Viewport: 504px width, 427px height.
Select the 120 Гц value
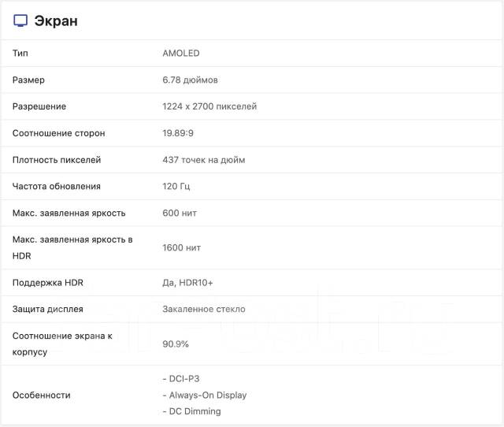[x=176, y=187]
